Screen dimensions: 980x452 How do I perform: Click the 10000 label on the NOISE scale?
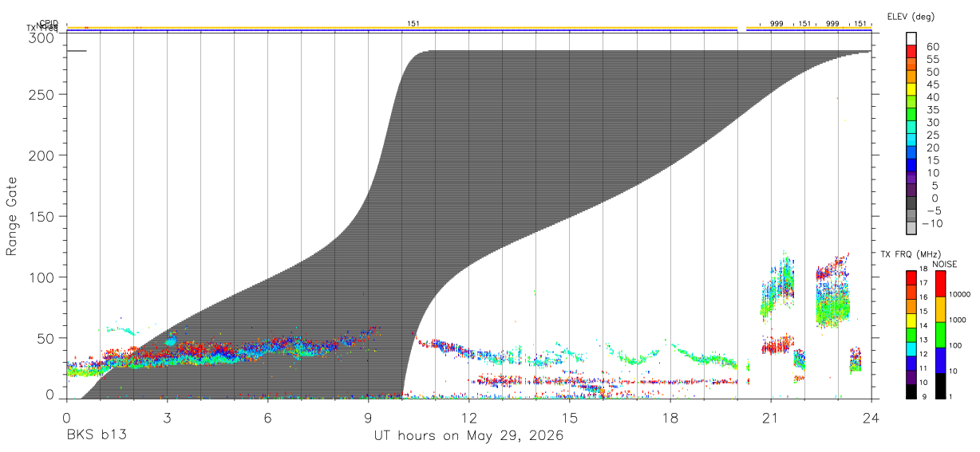tap(959, 294)
